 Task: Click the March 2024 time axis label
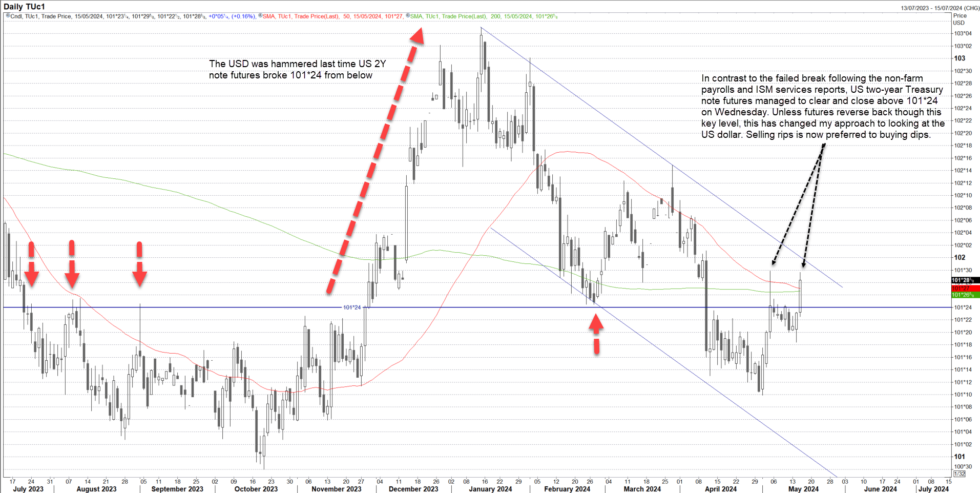[x=642, y=489]
